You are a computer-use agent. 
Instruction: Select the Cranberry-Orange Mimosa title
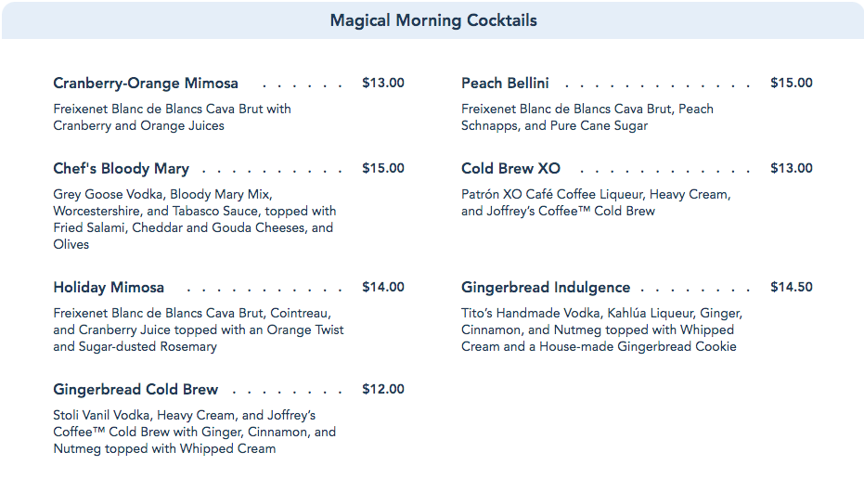click(x=146, y=84)
